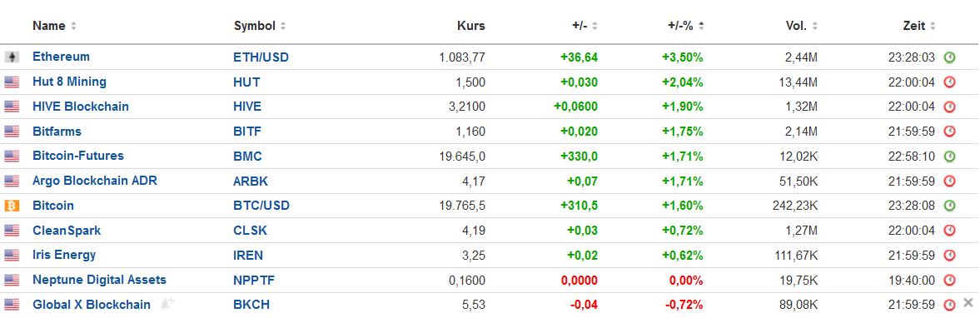980x318 pixels.
Task: Click the CLSK symbol link
Action: 250,231
